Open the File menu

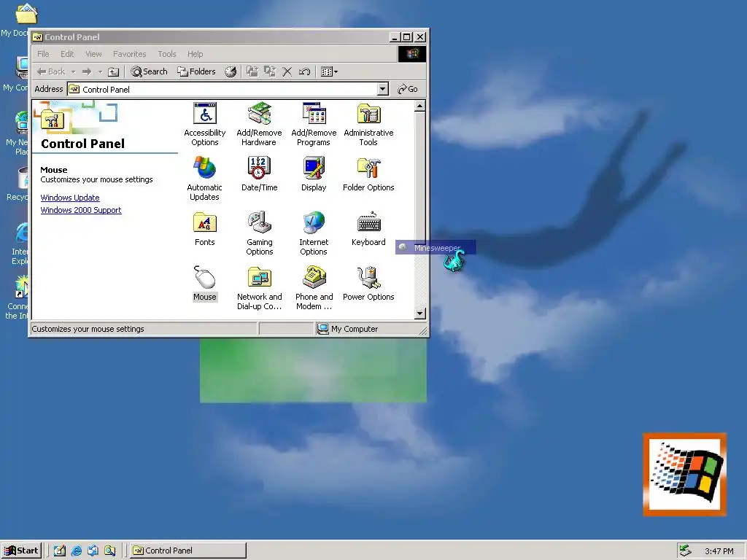pos(43,54)
